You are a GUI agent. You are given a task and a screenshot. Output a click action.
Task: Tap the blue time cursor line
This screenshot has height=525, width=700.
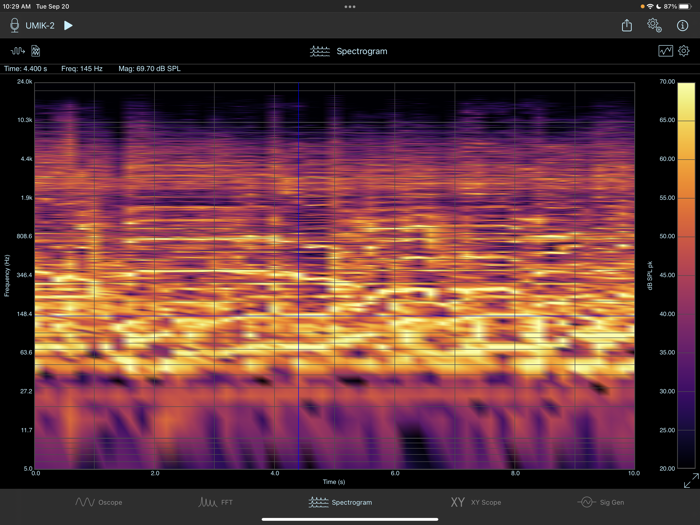(x=299, y=275)
